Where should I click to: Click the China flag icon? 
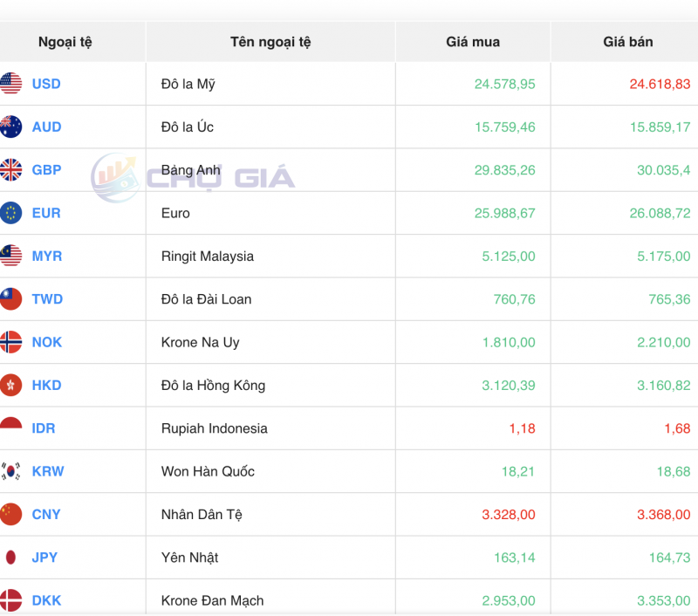point(12,514)
